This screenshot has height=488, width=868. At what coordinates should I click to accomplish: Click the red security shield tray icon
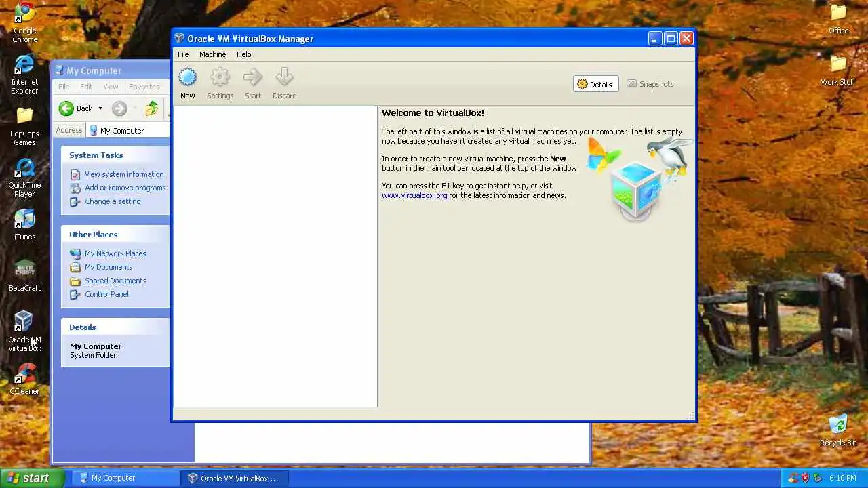(x=805, y=478)
